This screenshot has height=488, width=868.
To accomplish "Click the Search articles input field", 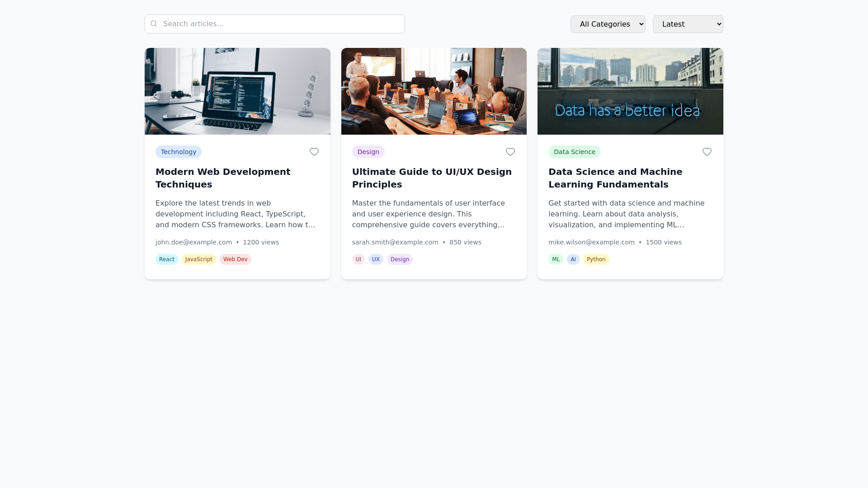I will (x=280, y=24).
